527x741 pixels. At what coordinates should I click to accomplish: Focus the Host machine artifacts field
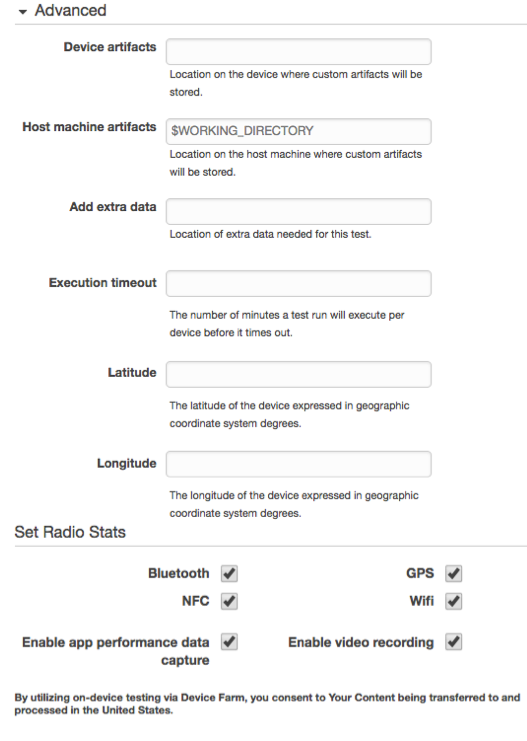[298, 131]
